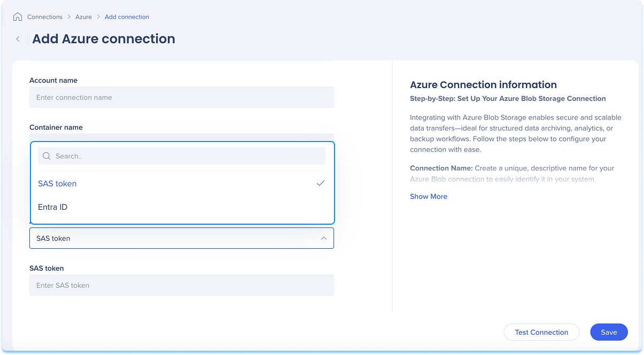
Task: Click the Save button
Action: 609,332
